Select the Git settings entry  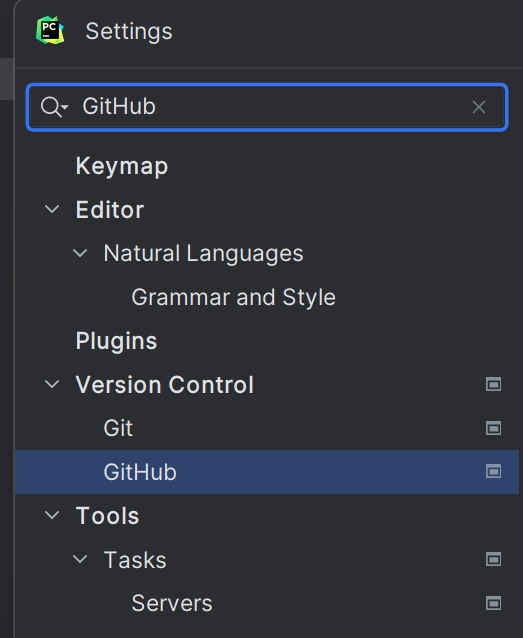click(118, 428)
